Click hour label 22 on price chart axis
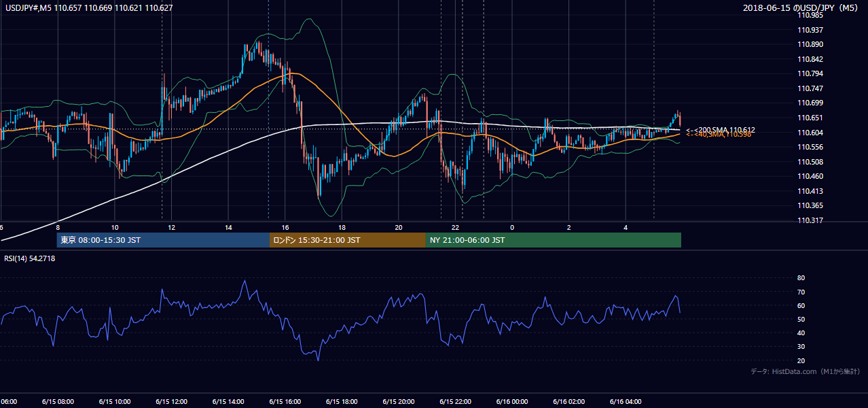The image size is (868, 408). point(456,227)
